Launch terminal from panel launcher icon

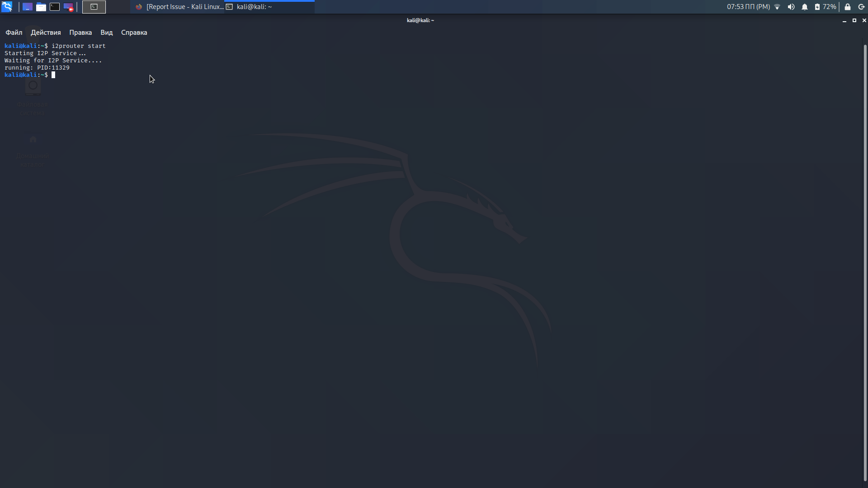point(55,7)
